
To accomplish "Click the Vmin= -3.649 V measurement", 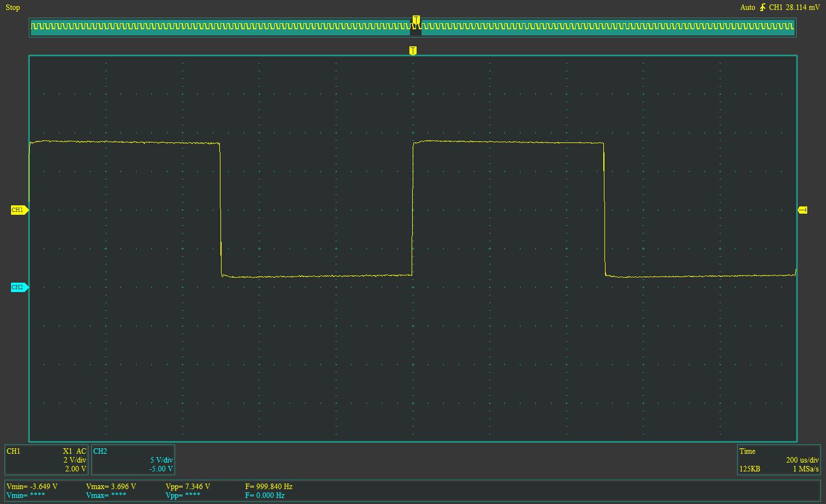I will (x=32, y=486).
